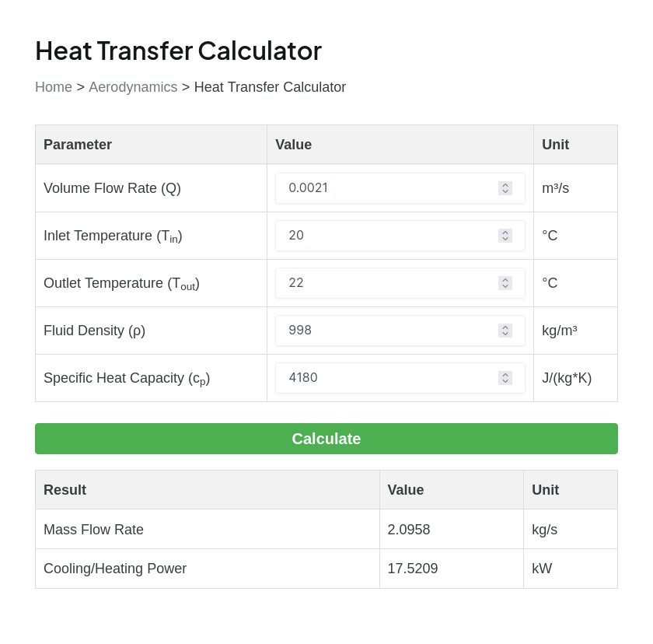Select the Fluid Density input box

point(389,331)
